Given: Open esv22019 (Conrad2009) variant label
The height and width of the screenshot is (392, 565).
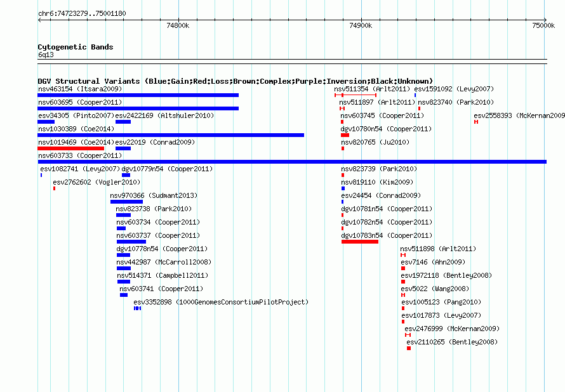Looking at the screenshot, I should pos(156,142).
